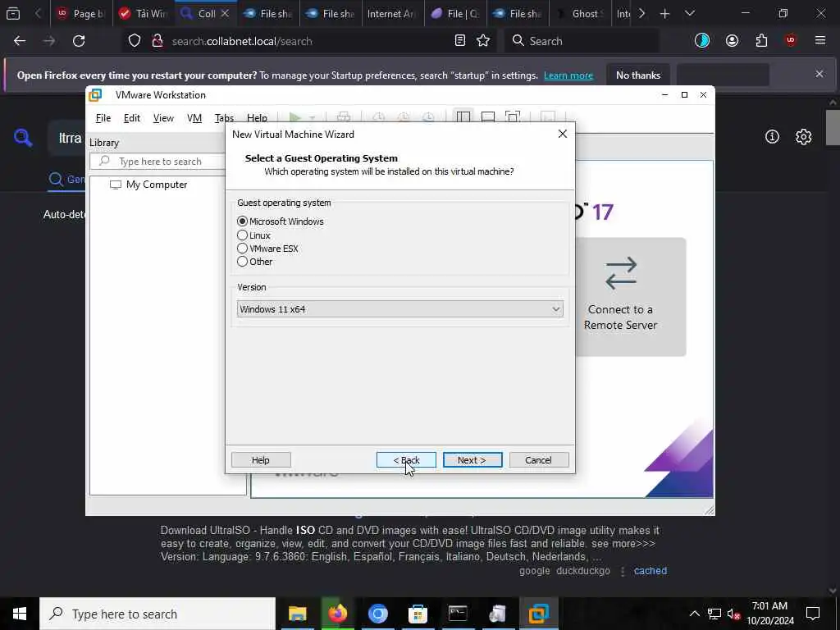
Task: Enter full screen mode icon in VMware
Action: click(x=513, y=117)
